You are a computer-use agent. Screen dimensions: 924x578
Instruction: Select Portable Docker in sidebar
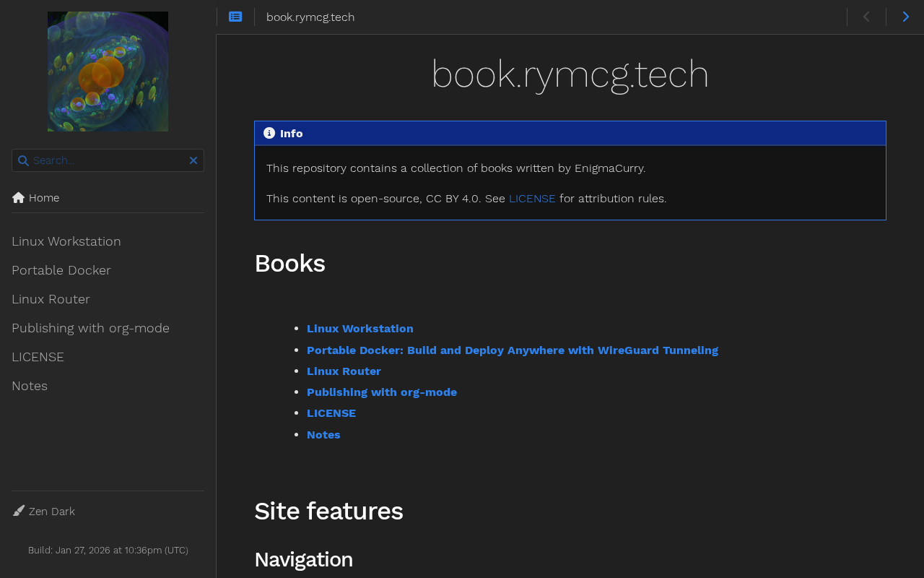tap(61, 270)
